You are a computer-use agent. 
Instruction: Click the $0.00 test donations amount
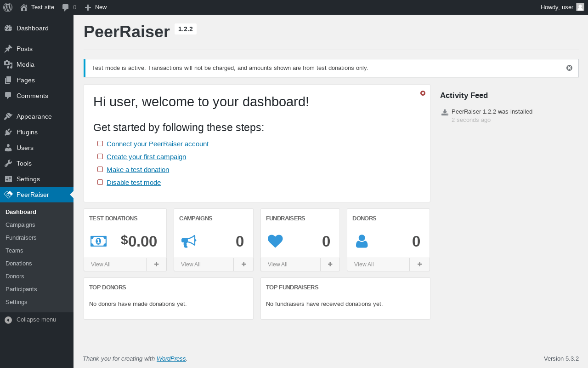coord(139,241)
